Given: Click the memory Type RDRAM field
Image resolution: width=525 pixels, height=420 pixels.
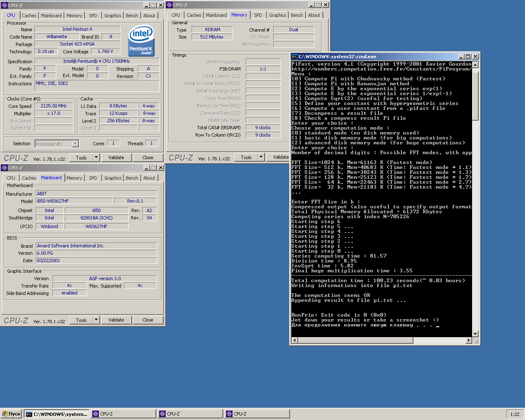Looking at the screenshot, I should click(x=212, y=30).
